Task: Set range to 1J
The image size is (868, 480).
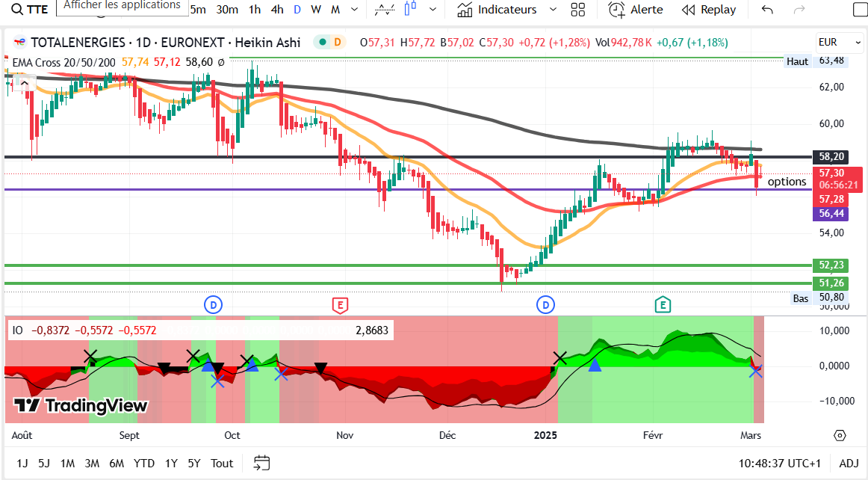Action: tap(22, 464)
